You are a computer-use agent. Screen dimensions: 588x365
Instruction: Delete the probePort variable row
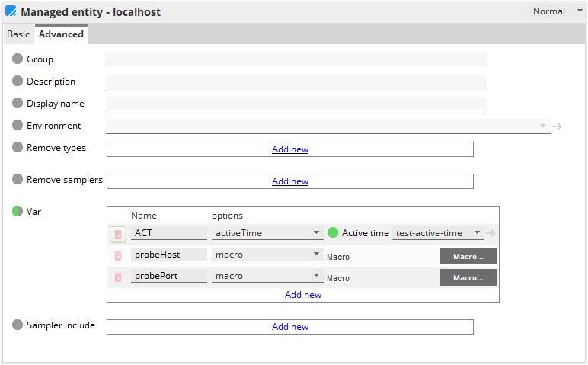point(118,277)
